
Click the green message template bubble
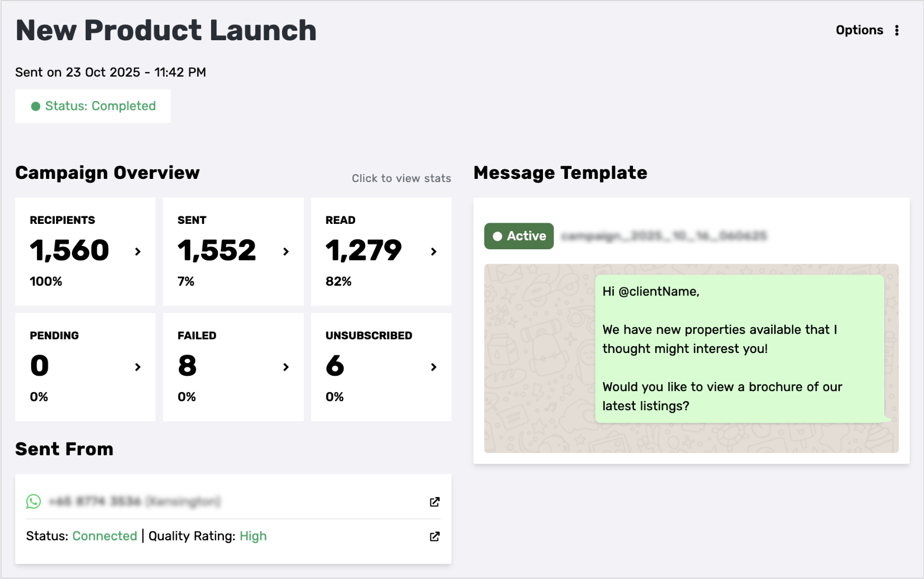click(x=739, y=348)
